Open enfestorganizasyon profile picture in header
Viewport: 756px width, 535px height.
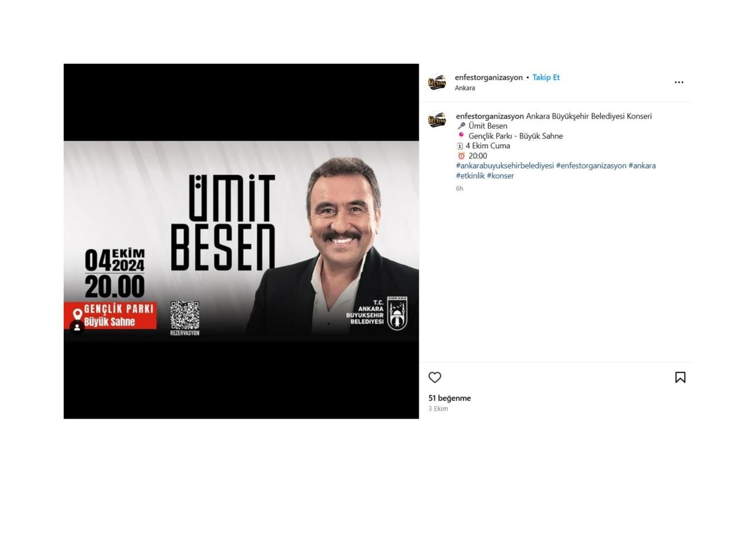tap(437, 82)
